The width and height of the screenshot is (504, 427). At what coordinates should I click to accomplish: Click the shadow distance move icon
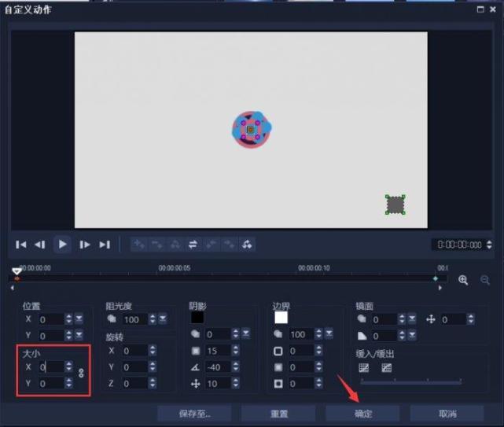coord(196,383)
